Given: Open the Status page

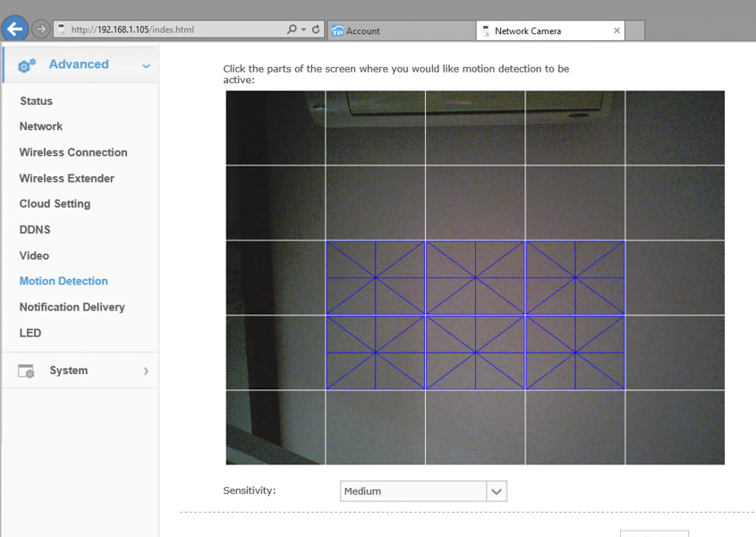Looking at the screenshot, I should tap(36, 101).
